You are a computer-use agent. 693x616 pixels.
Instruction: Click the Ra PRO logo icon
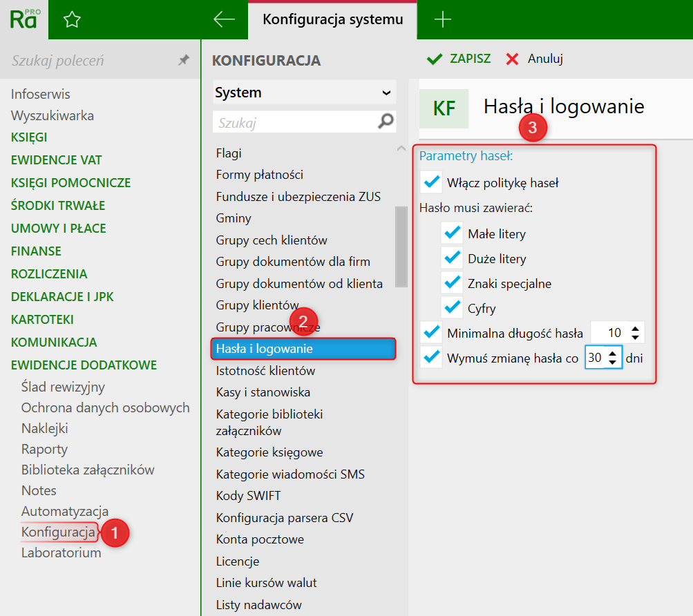click(x=25, y=19)
